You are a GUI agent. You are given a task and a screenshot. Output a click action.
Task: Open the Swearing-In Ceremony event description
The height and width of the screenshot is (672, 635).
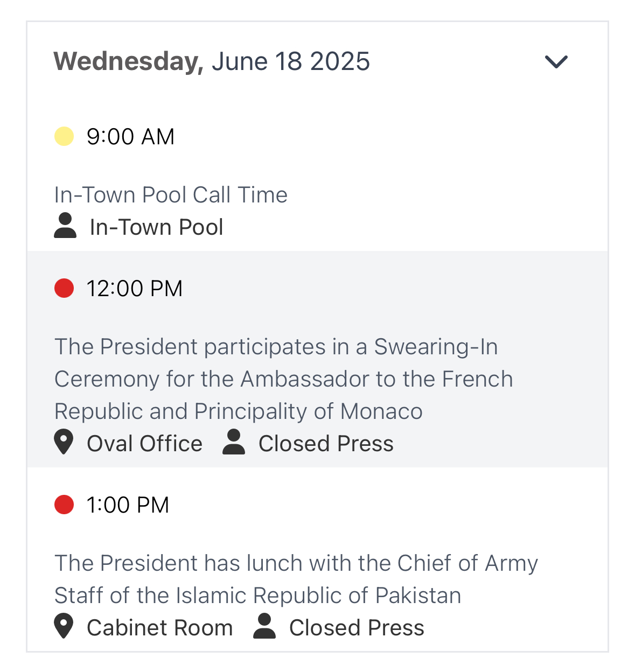[284, 379]
